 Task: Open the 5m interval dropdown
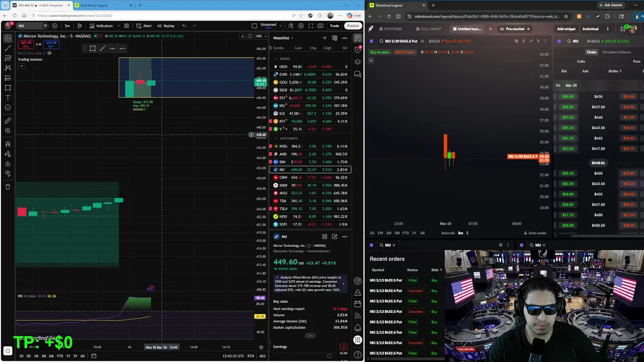click(x=67, y=26)
